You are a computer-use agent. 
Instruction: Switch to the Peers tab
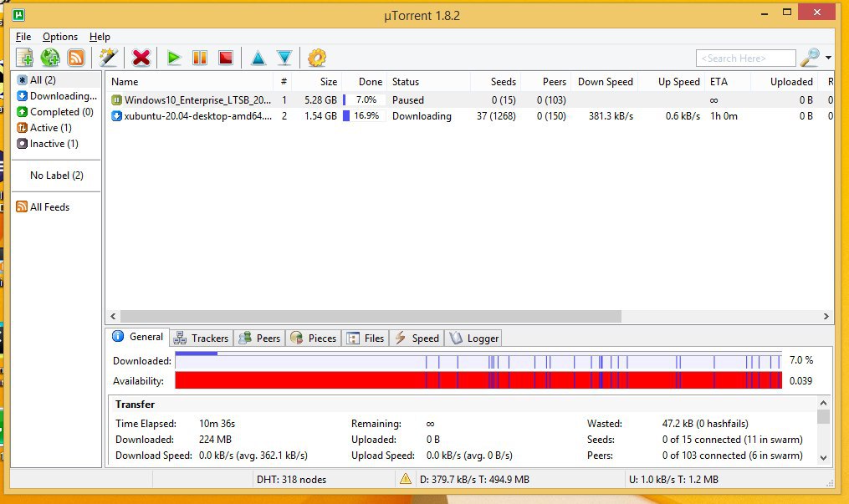(x=260, y=338)
